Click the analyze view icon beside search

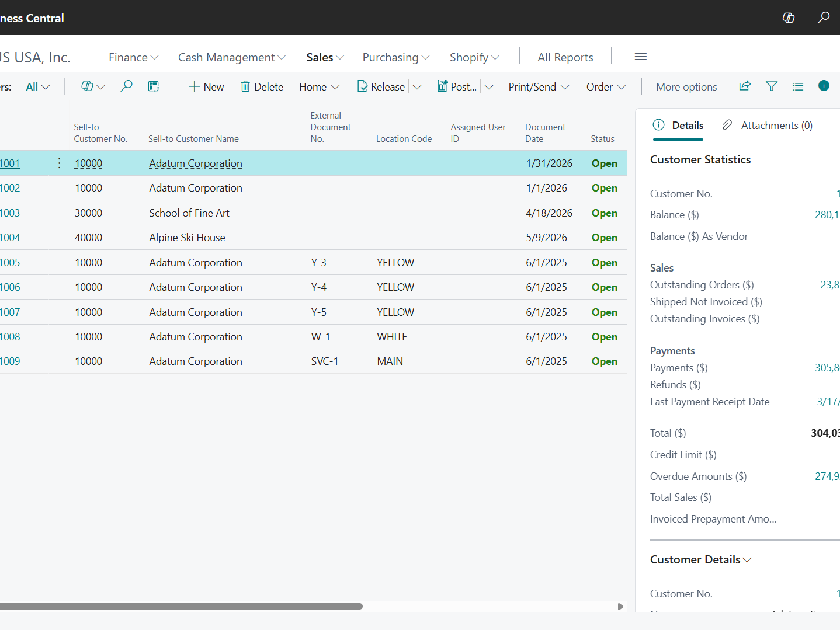click(x=154, y=86)
